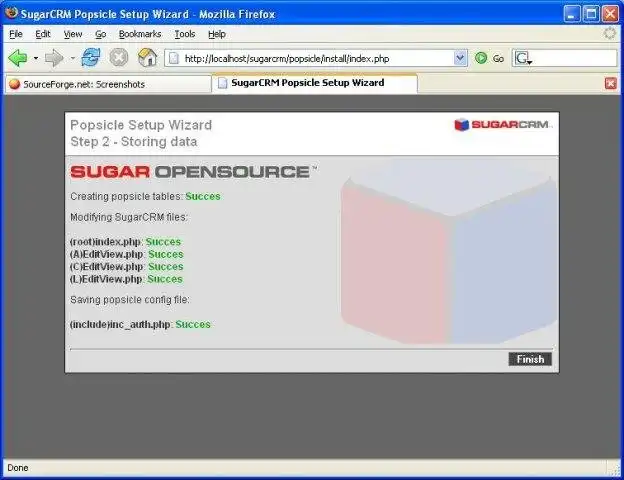Open the Go menu

pyautogui.click(x=100, y=34)
